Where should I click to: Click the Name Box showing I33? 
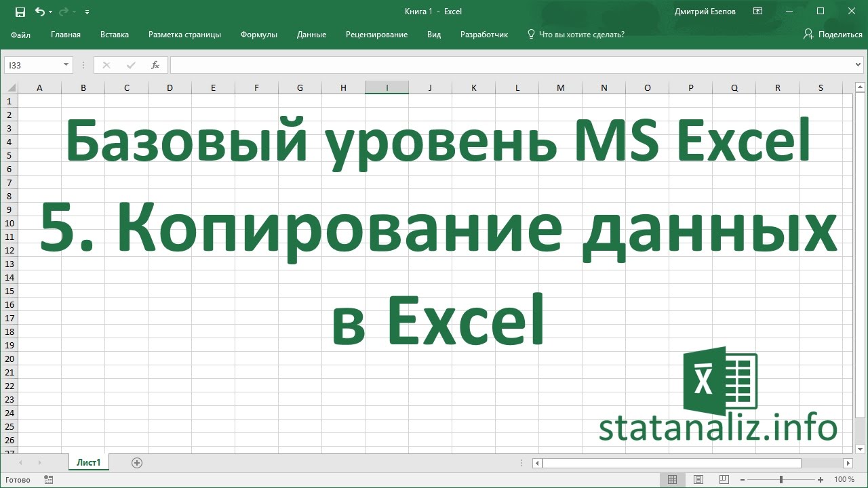pos(34,65)
